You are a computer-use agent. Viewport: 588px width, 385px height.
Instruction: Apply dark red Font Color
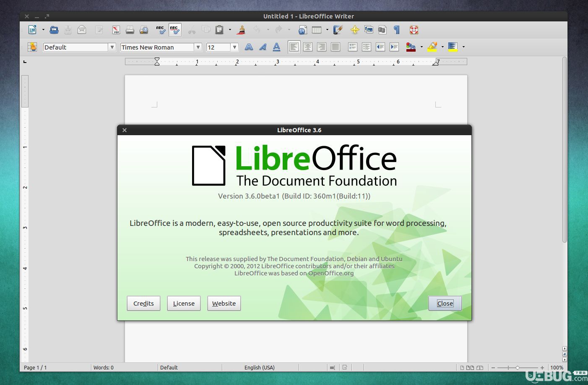point(411,47)
